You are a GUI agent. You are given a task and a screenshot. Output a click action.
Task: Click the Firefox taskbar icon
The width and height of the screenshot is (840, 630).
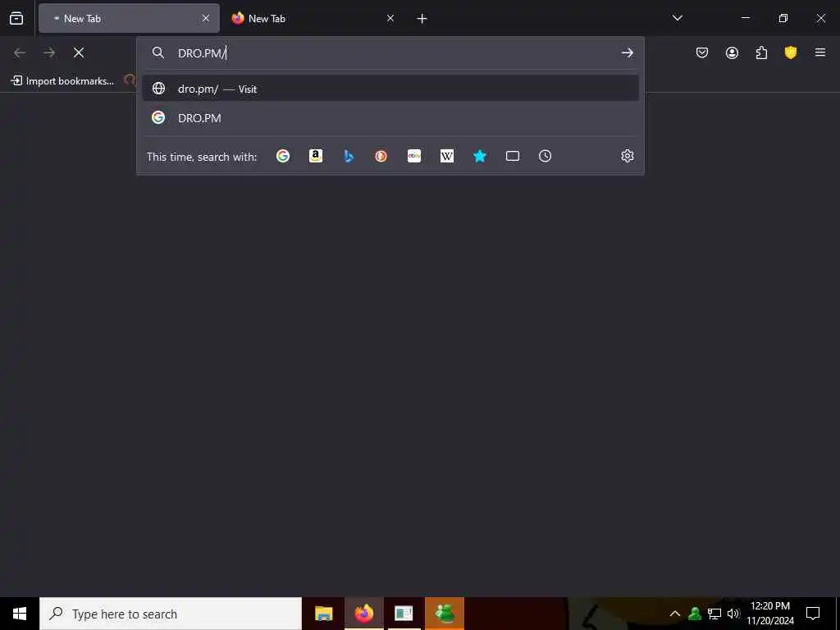364,614
